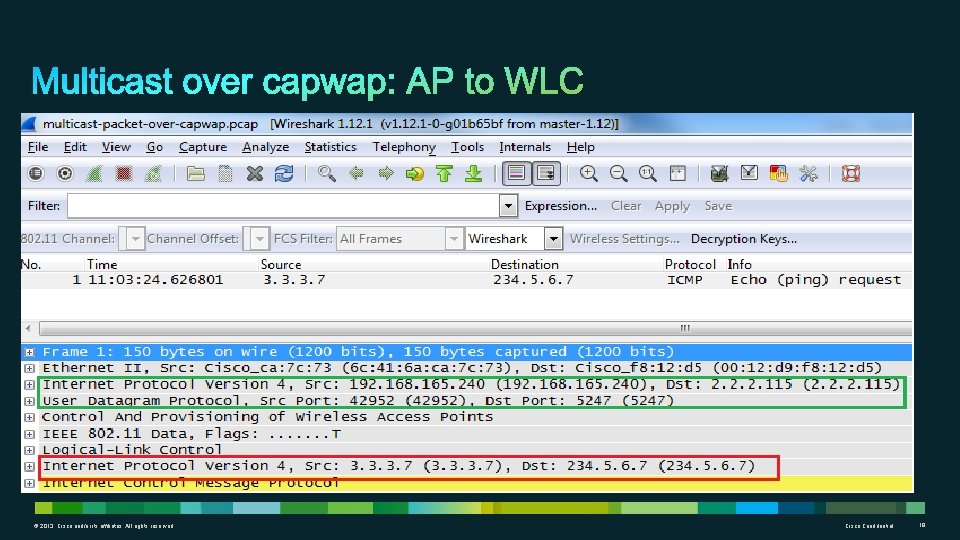The height and width of the screenshot is (540, 960).
Task: Open the capture interfaces list icon
Action: click(x=36, y=174)
